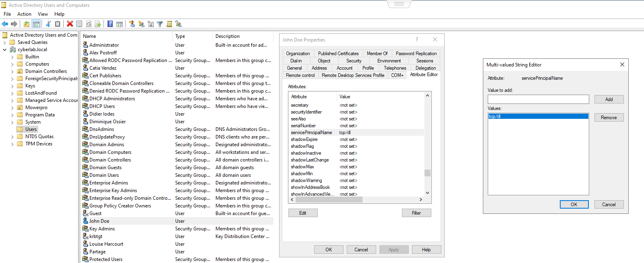The image size is (644, 263).
Task: Click the Help question mark toolbar icon
Action: [110, 24]
